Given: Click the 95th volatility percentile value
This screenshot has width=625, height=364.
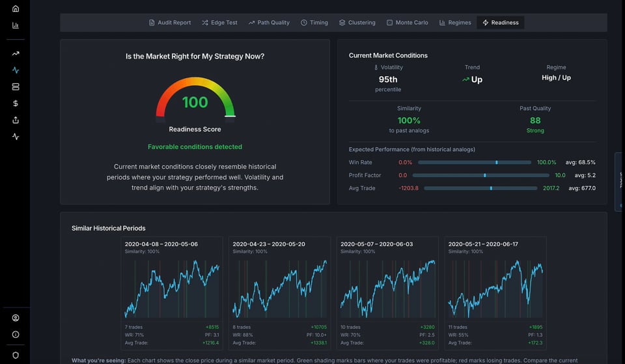Looking at the screenshot, I should click(x=388, y=79).
